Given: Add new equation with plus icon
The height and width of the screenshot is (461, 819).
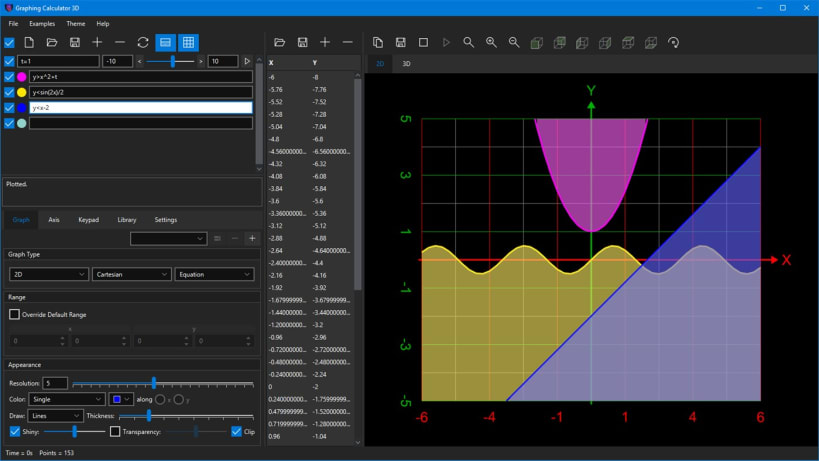Looking at the screenshot, I should pyautogui.click(x=97, y=43).
